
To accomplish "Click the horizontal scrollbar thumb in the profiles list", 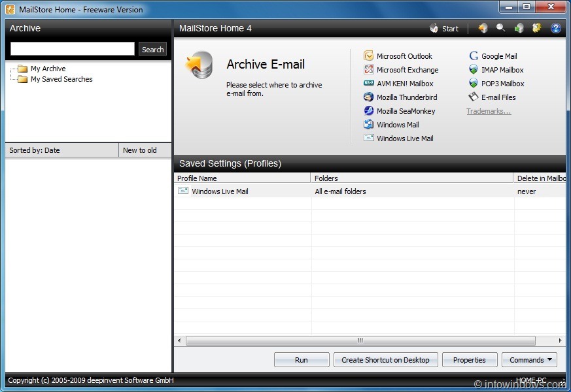I will tap(360, 341).
